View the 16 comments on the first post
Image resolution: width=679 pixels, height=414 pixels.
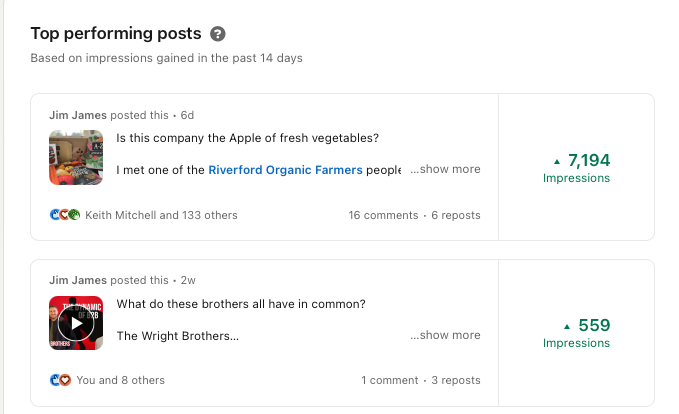click(383, 215)
